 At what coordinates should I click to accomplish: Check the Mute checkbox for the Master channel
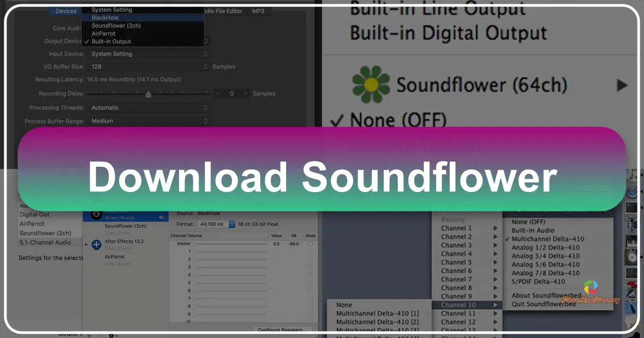pos(310,244)
